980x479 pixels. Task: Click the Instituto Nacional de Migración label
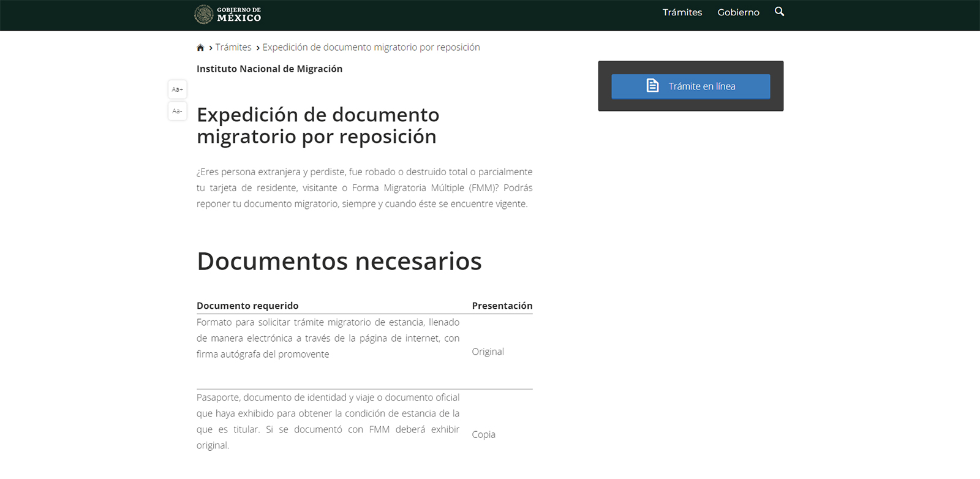(x=269, y=69)
